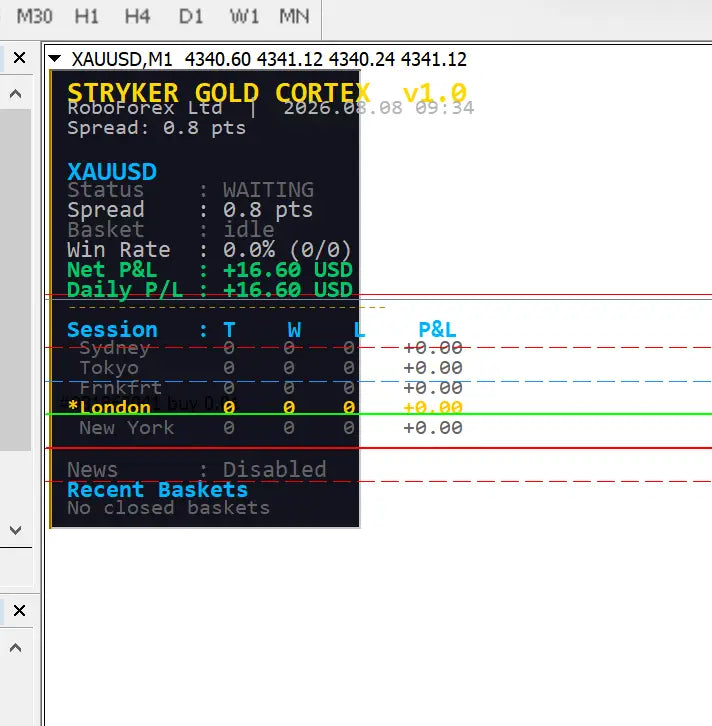712x726 pixels.
Task: Close the upper side panel
Action: [x=19, y=58]
